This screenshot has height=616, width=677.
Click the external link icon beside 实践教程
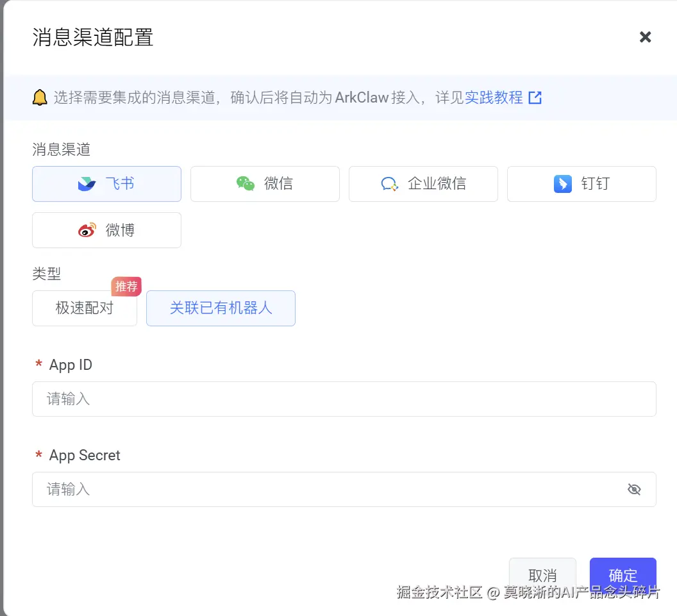(535, 97)
